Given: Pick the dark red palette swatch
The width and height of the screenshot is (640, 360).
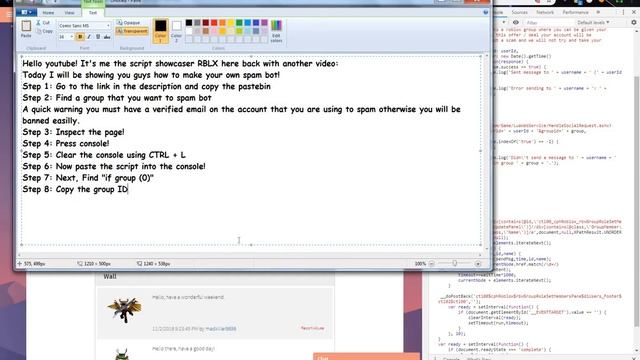Looking at the screenshot, I should tap(206, 22).
